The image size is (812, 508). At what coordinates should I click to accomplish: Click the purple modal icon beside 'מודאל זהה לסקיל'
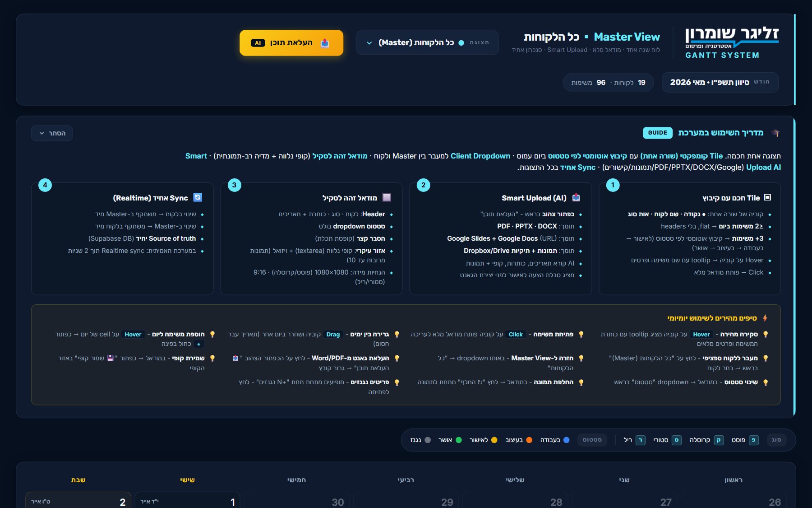click(387, 197)
